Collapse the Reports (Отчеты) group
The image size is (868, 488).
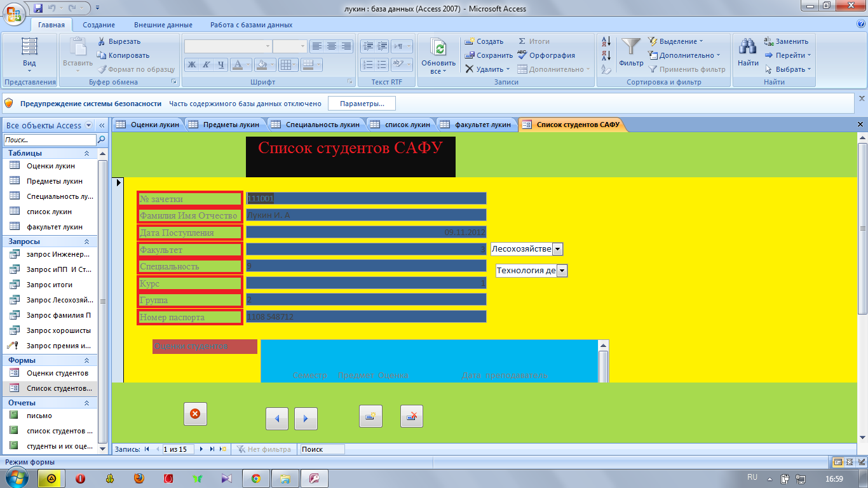(87, 403)
